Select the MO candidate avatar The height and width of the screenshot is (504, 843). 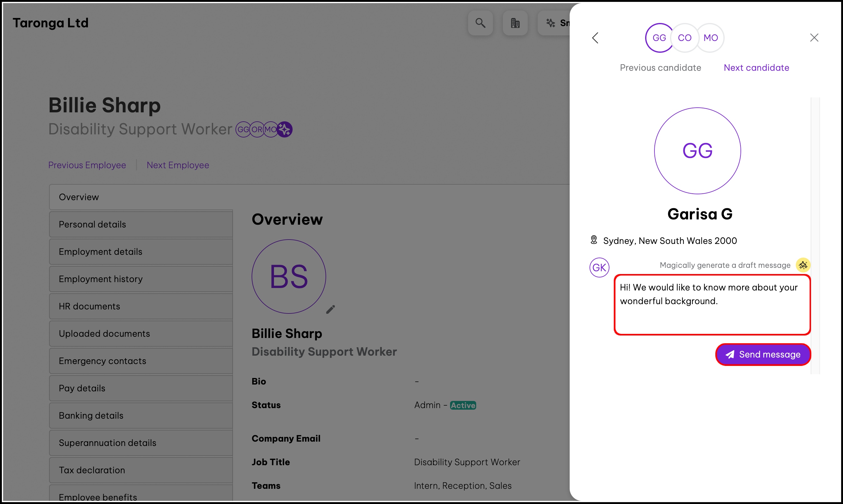coord(710,38)
